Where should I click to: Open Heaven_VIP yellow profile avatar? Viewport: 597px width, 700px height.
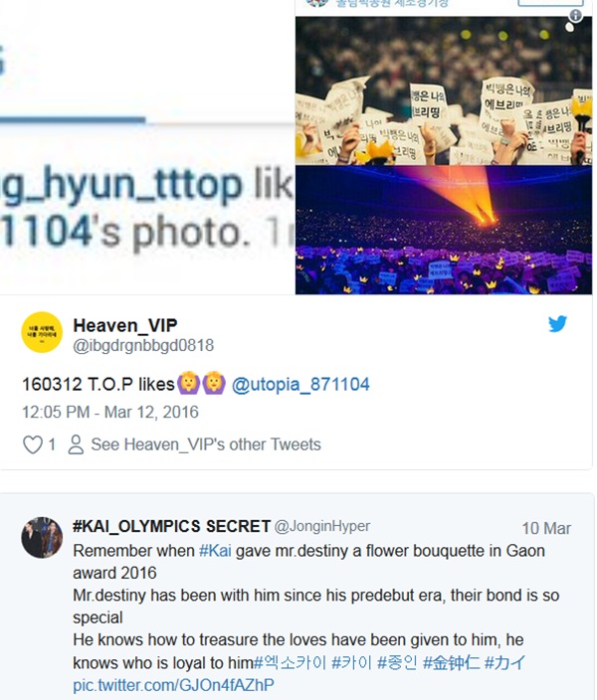pos(42,332)
